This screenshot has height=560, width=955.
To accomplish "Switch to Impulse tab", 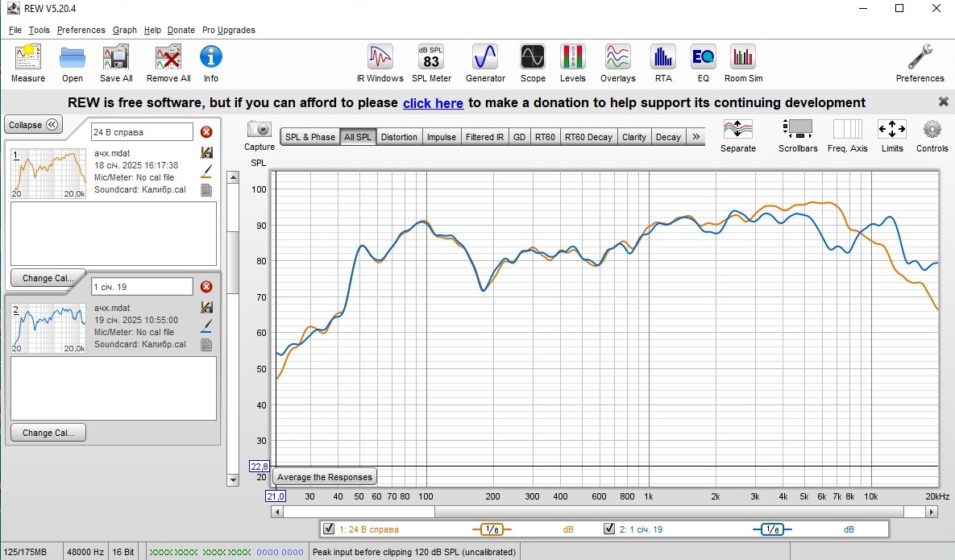I will 441,137.
